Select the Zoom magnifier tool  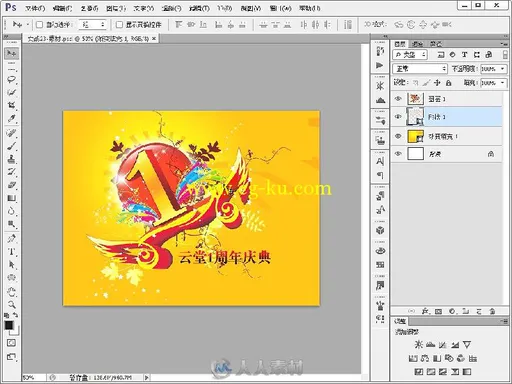(x=11, y=305)
